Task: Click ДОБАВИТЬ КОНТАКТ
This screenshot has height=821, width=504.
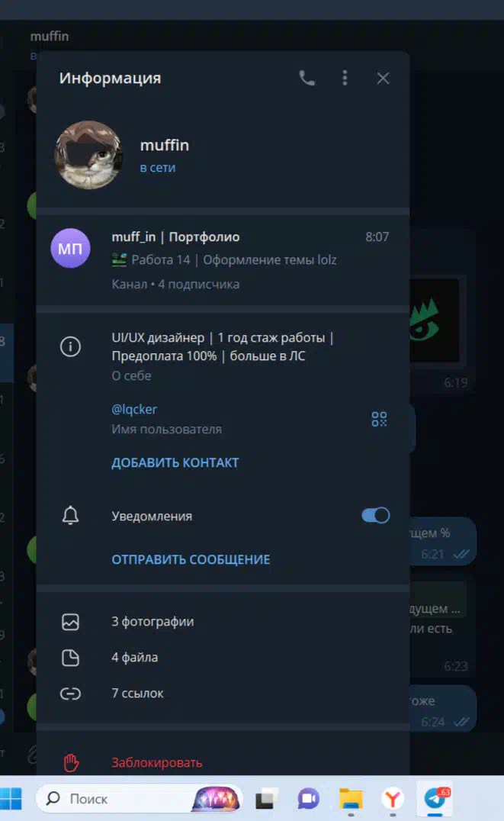Action: point(175,463)
